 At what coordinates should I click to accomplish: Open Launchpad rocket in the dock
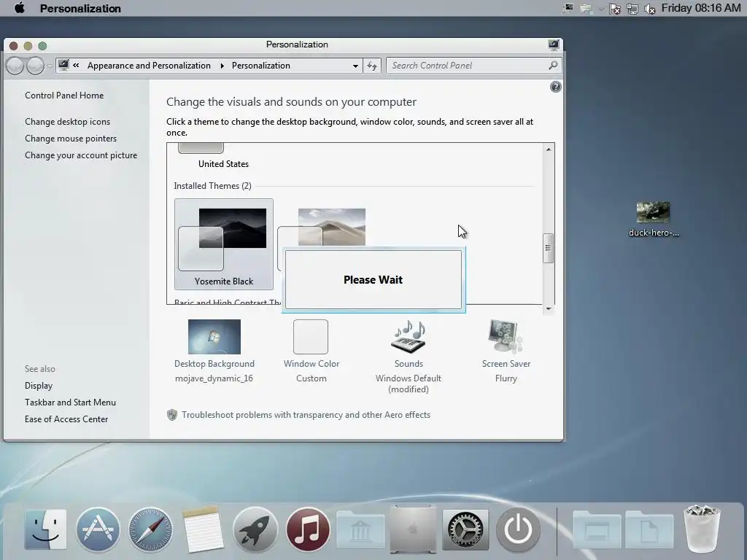pos(255,529)
